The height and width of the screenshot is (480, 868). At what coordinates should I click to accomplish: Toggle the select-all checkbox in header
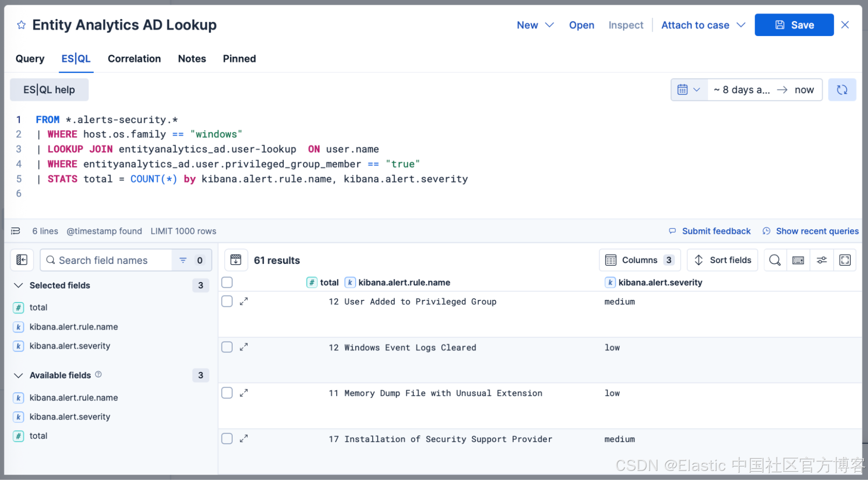click(x=227, y=283)
